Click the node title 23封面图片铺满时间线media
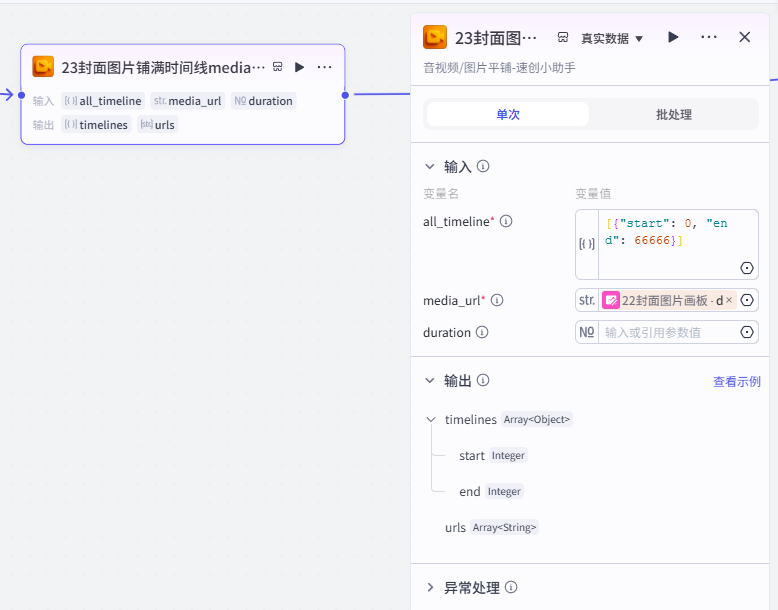This screenshot has height=610, width=778. [x=163, y=67]
